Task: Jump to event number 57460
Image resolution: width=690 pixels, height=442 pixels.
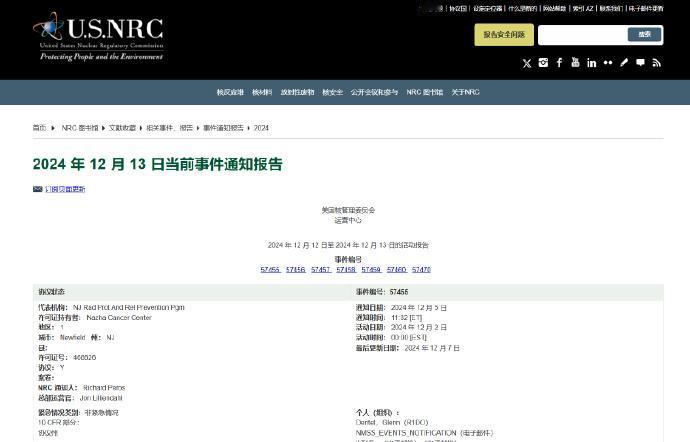Action: pyautogui.click(x=396, y=269)
